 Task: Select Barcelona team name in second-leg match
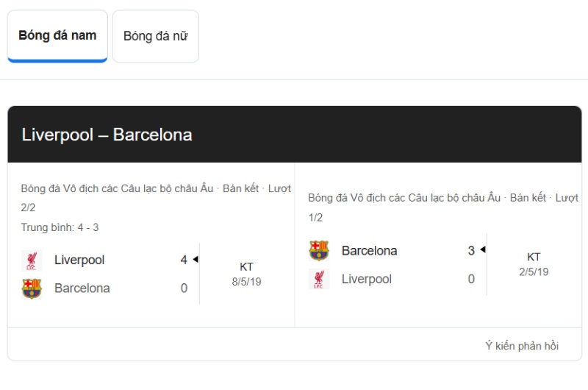pyautogui.click(x=82, y=288)
